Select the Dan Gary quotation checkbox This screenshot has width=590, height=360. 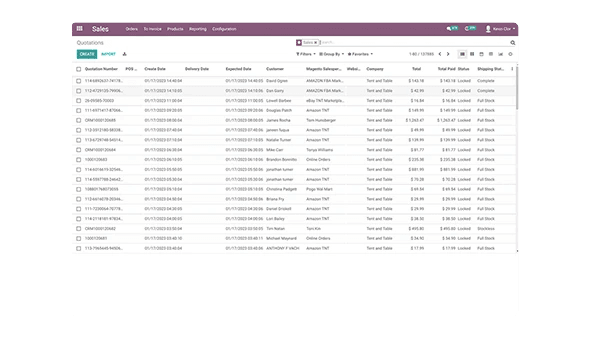click(78, 91)
